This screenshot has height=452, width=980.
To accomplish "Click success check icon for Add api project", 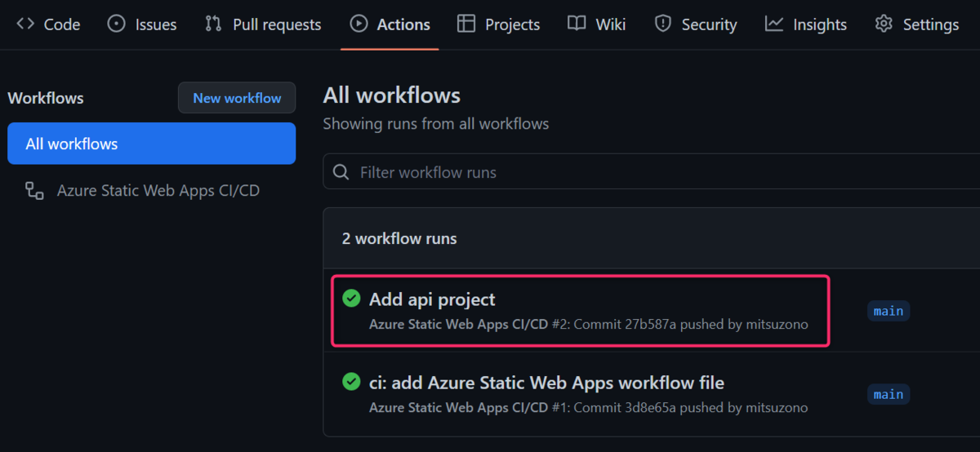I will 351,299.
